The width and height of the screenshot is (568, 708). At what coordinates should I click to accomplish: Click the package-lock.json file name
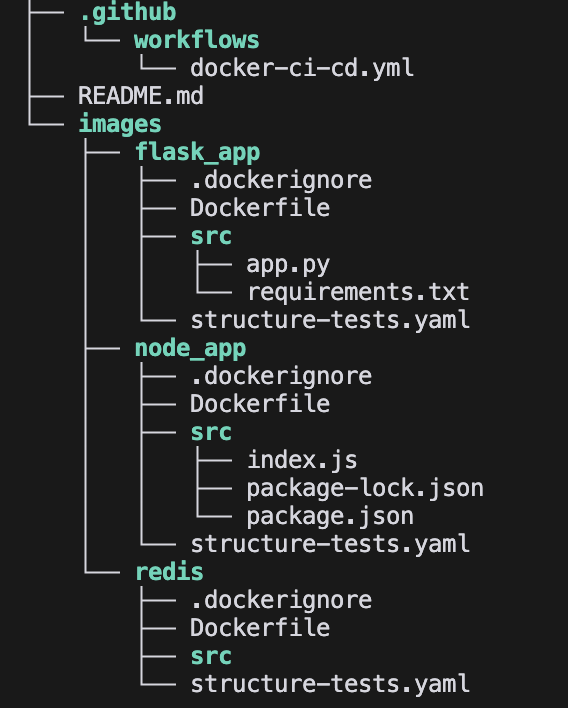coord(365,489)
